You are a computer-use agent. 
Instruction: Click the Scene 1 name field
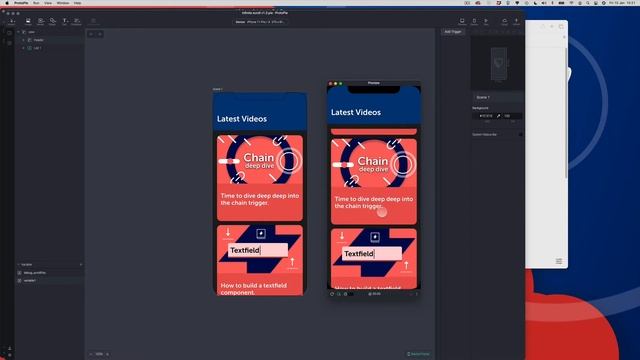point(498,97)
